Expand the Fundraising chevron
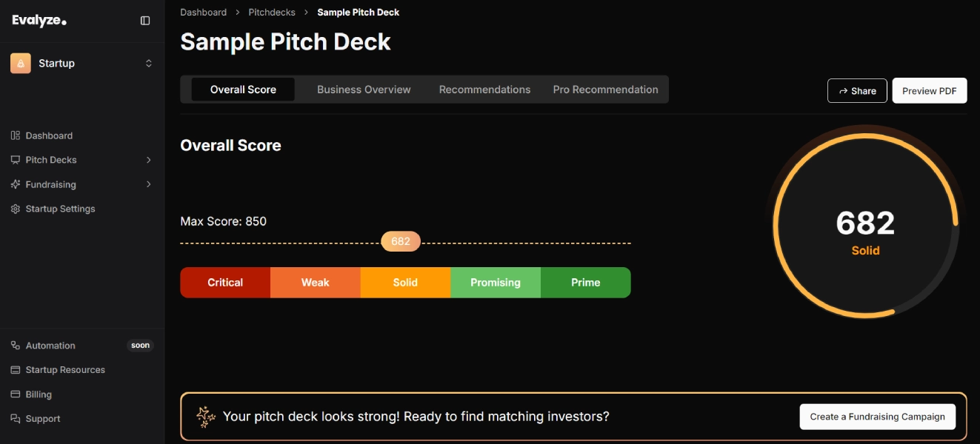This screenshot has width=980, height=444. click(148, 184)
